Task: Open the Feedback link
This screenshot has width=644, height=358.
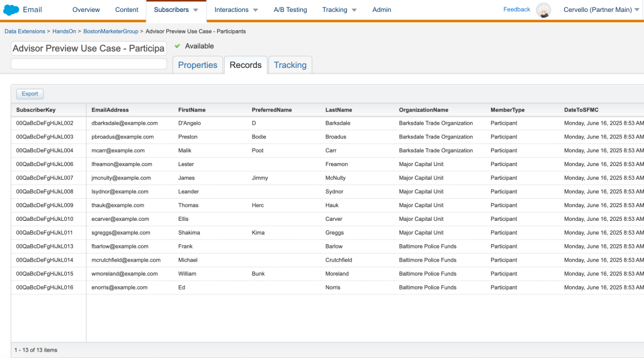Action: [x=516, y=9]
